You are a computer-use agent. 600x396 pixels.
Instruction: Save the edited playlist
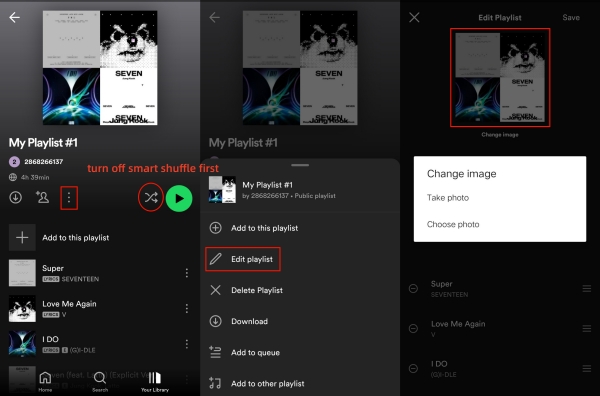[x=571, y=18]
